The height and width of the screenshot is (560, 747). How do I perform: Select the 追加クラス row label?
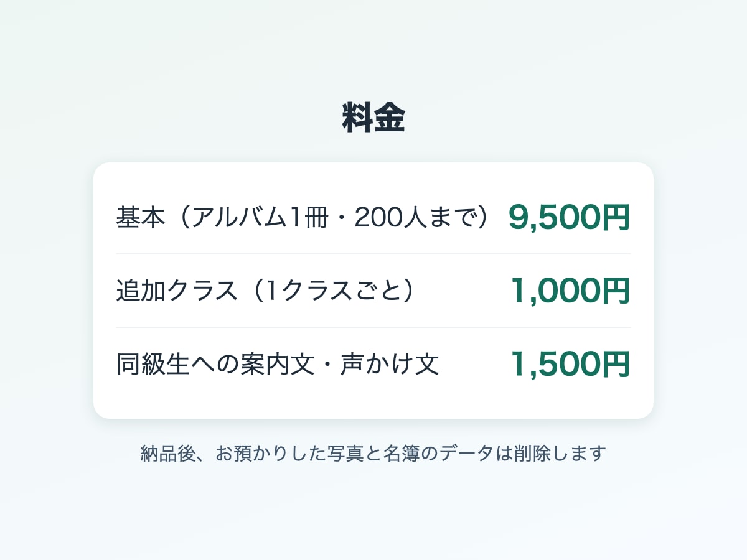pos(266,291)
